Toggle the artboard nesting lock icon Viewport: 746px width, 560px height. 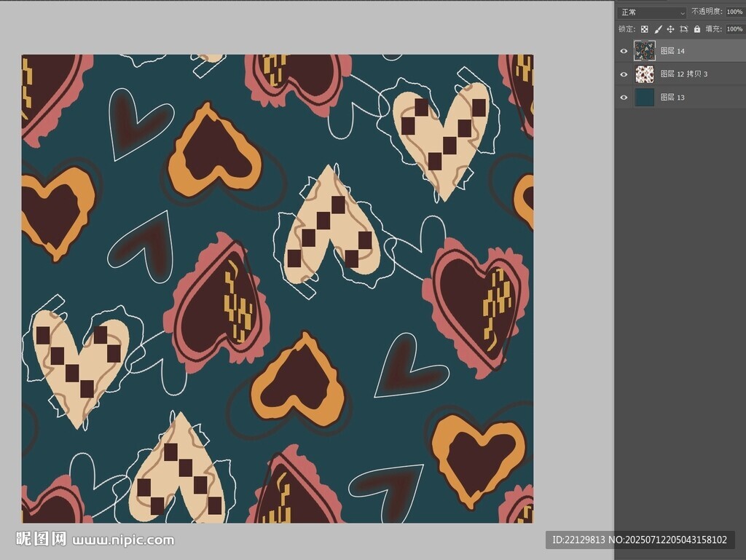[683, 29]
